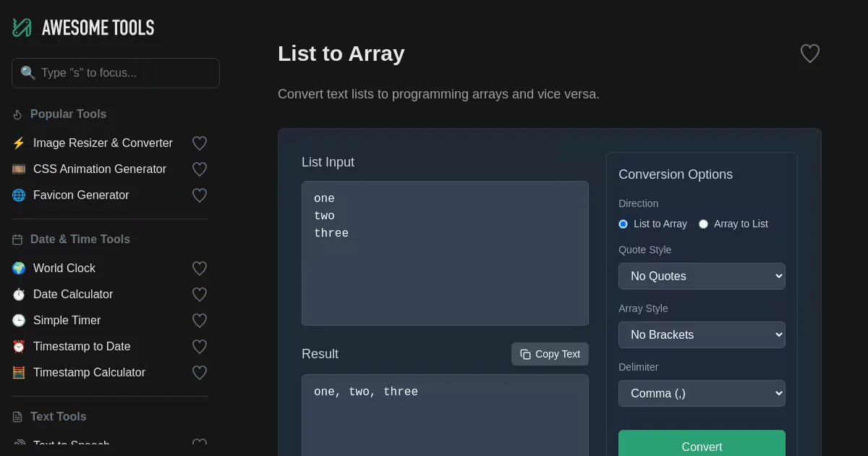Open the Delimiter dropdown
868x456 pixels.
point(701,393)
